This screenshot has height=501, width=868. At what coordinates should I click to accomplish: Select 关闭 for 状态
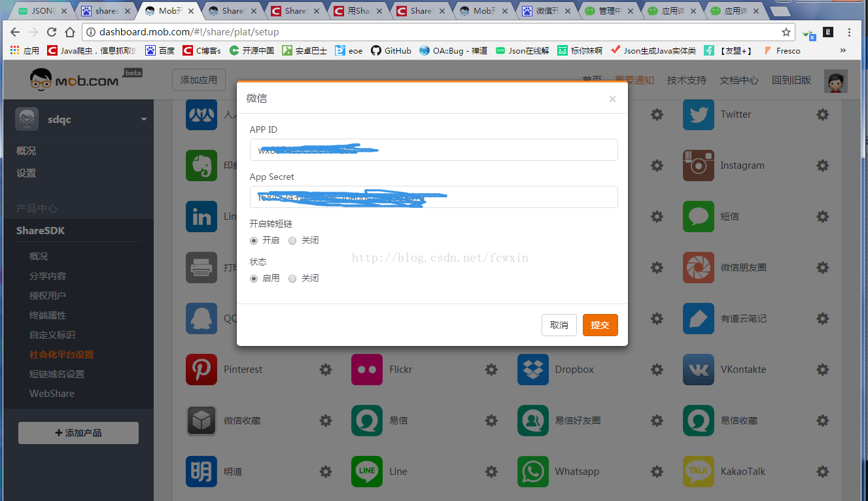coord(292,278)
